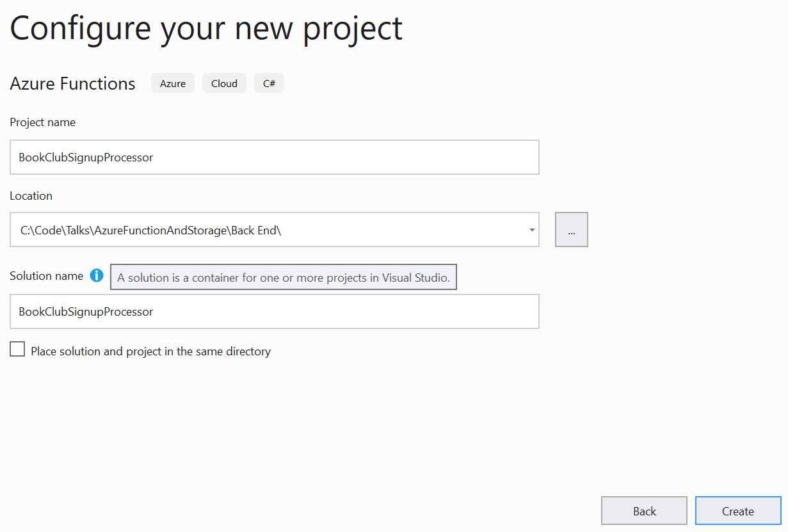788x532 pixels.
Task: Click the C# language tag
Action: [269, 83]
